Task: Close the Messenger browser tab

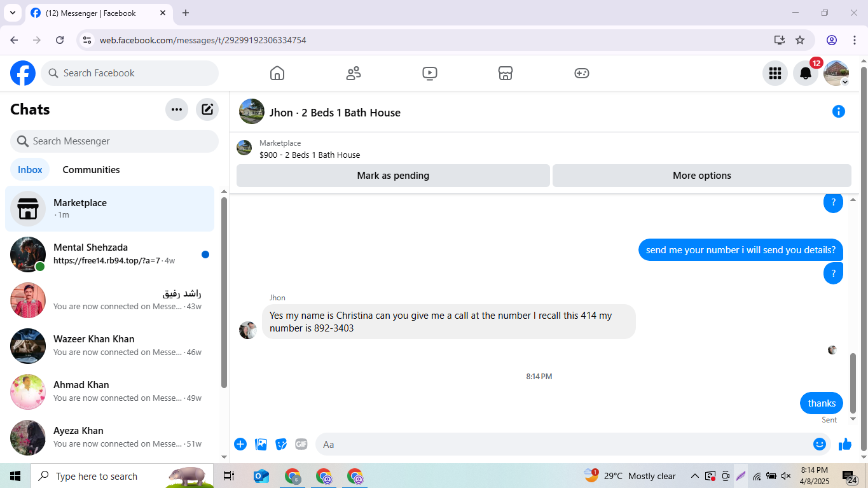Action: click(x=163, y=13)
